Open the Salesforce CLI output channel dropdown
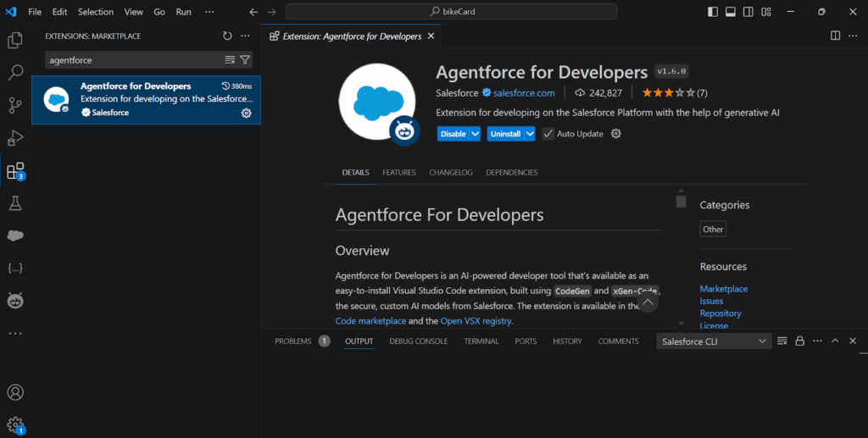 [714, 341]
